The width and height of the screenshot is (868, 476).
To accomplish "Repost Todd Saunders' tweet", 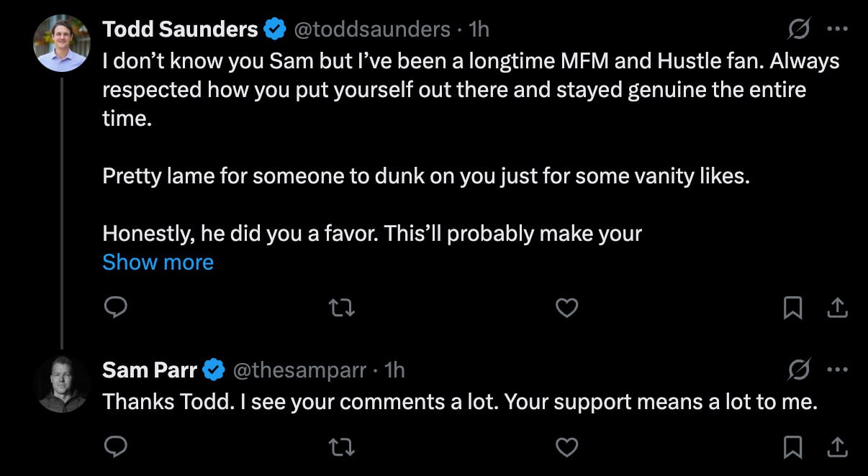I will pyautogui.click(x=341, y=308).
